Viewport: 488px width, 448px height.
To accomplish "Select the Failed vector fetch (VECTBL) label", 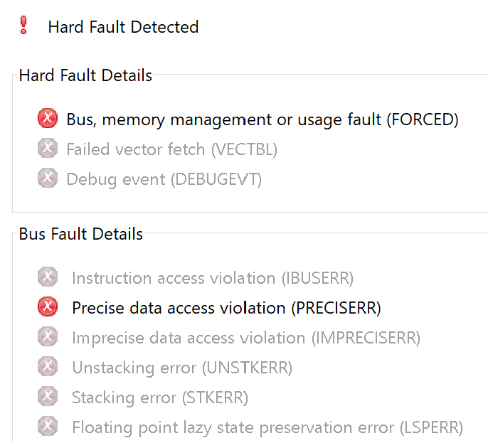I will tap(172, 149).
